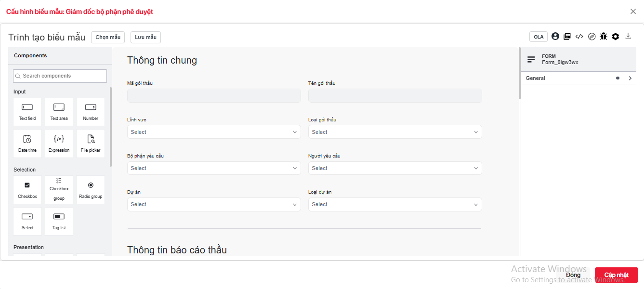This screenshot has width=644, height=289.
Task: Click the Search components field
Action: tap(60, 76)
